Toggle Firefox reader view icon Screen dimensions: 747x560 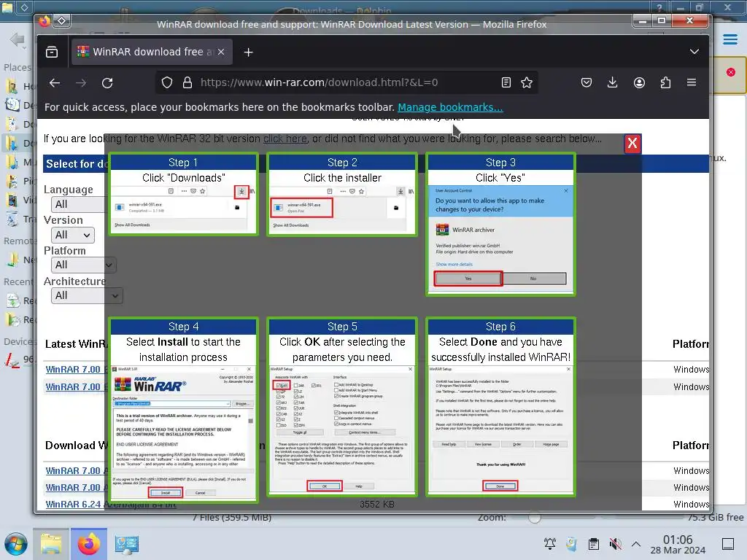[506, 82]
